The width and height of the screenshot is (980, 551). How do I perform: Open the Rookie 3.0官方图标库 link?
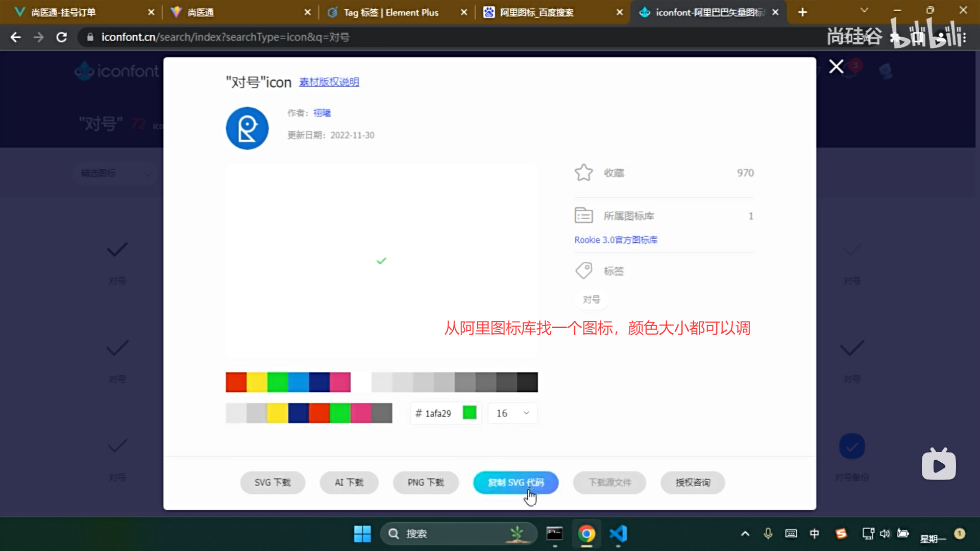(x=616, y=240)
